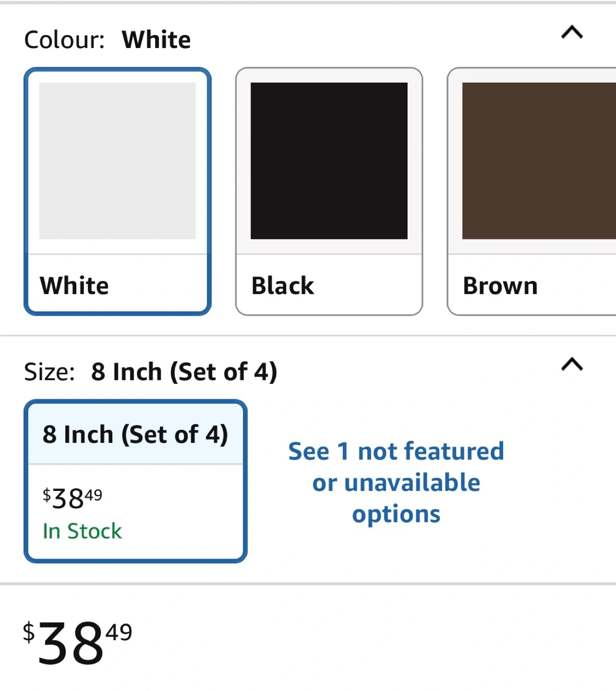Select the black colour swatch square
Screen dimensions: 616x691
329,161
